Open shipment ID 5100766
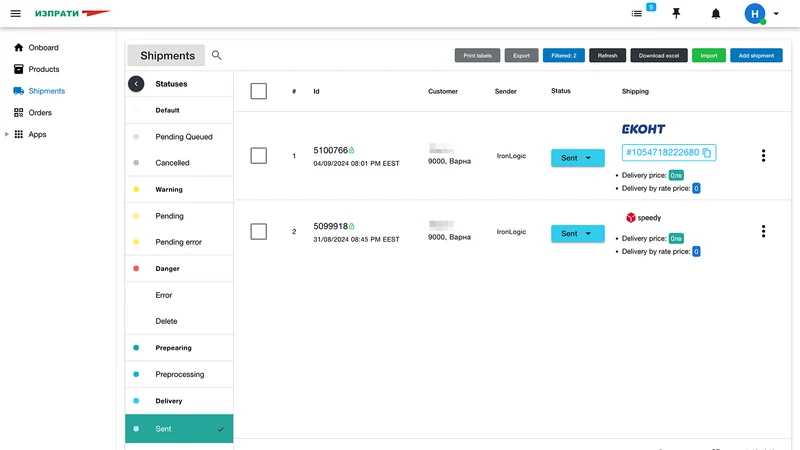 point(330,151)
